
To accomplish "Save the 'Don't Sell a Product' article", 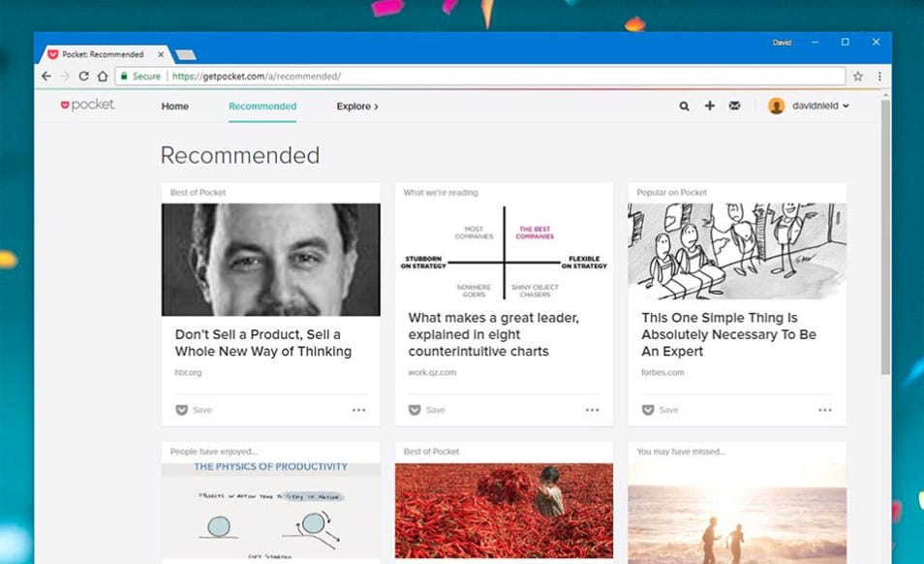I will [193, 410].
